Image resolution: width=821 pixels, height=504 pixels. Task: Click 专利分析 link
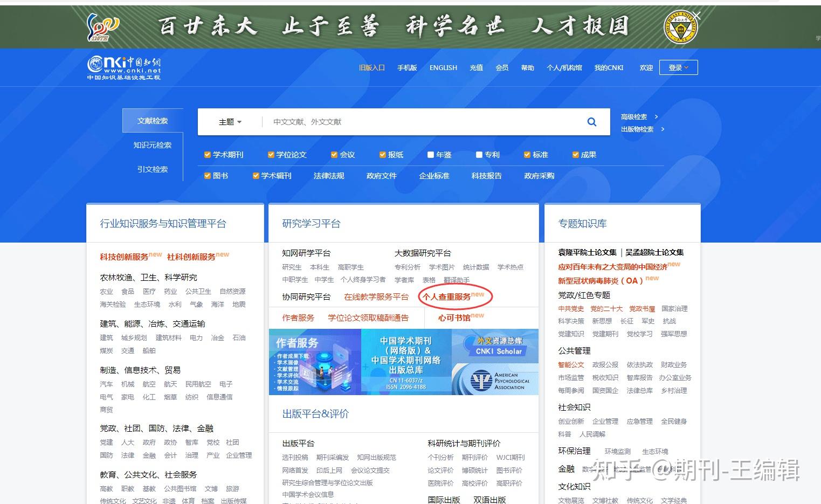point(407,267)
